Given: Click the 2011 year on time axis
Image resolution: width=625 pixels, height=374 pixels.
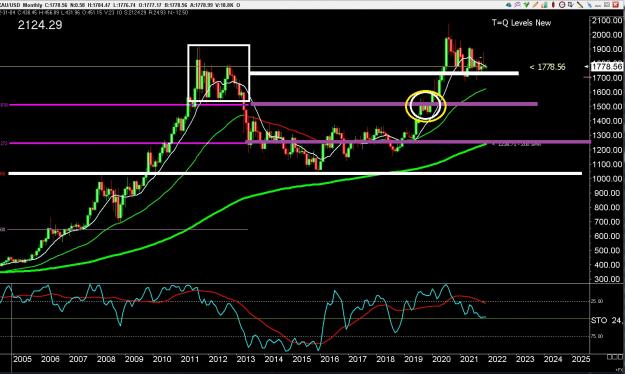Looking at the screenshot, I should pos(190,359).
